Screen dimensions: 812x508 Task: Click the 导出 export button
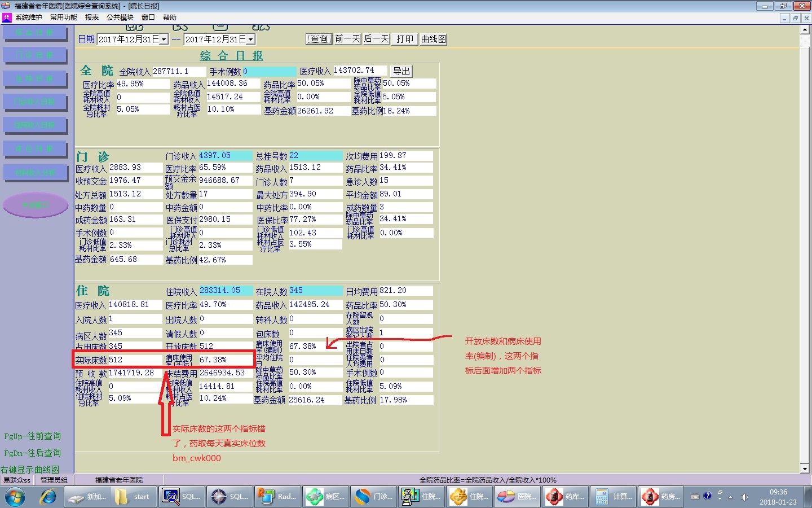[401, 71]
